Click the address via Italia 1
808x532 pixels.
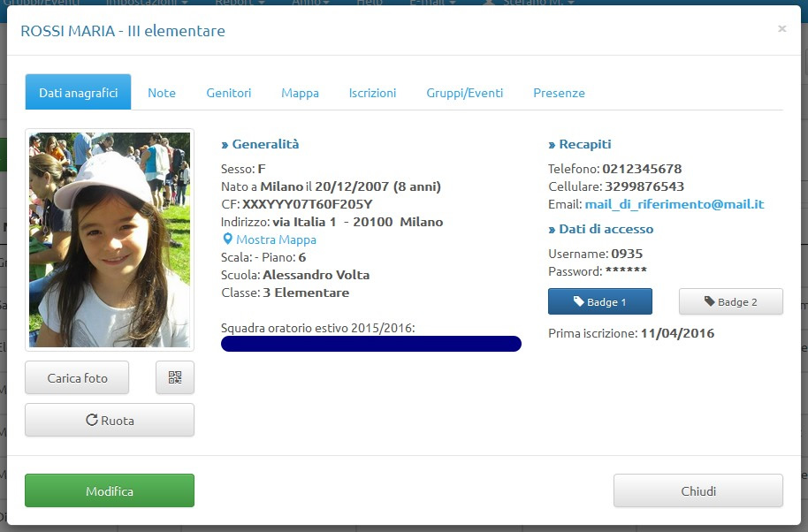[x=304, y=222]
